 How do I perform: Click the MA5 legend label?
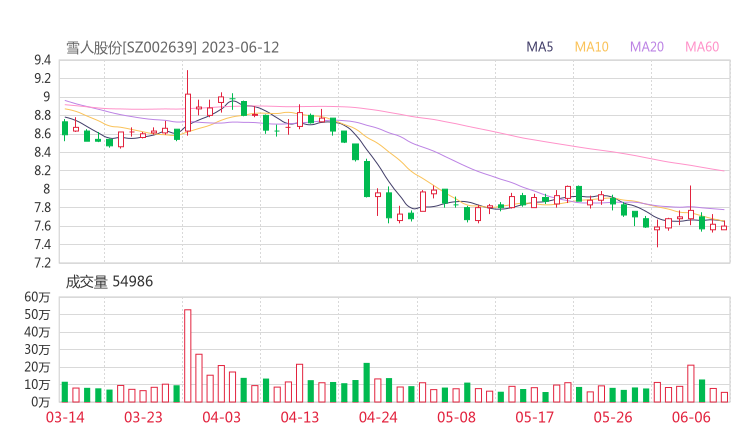point(539,47)
